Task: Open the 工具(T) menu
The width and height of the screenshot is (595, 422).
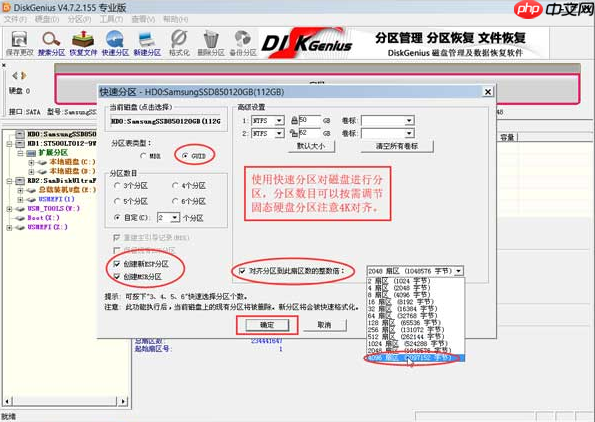Action: coord(111,19)
